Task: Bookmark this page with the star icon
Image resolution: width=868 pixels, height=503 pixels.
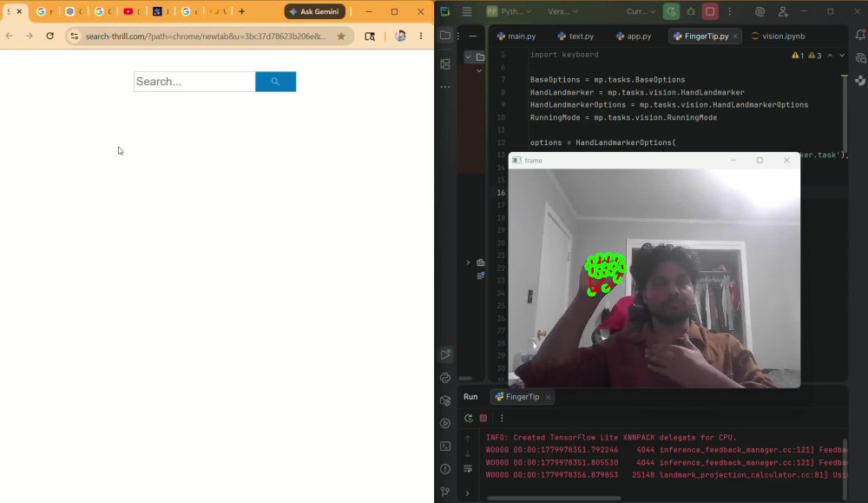Action: (x=341, y=36)
